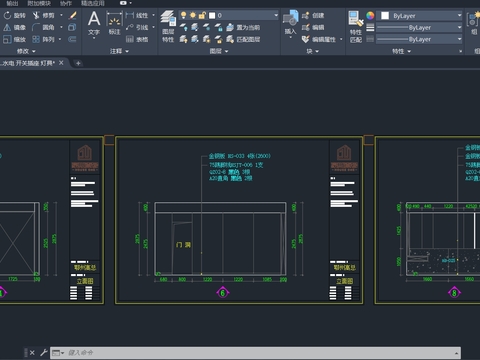The image size is (480, 360).
Task: Expand the Properties (特性) panel title
Action: (x=401, y=51)
